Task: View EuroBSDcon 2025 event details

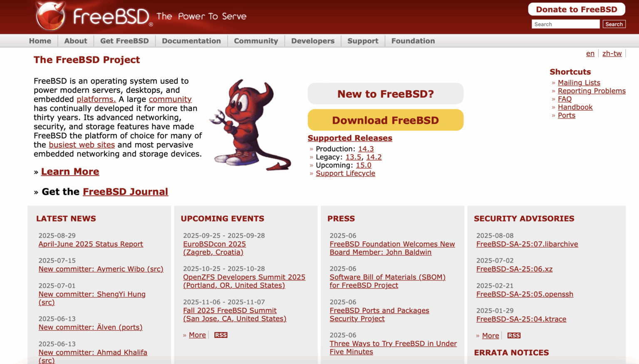Action: [x=214, y=244]
